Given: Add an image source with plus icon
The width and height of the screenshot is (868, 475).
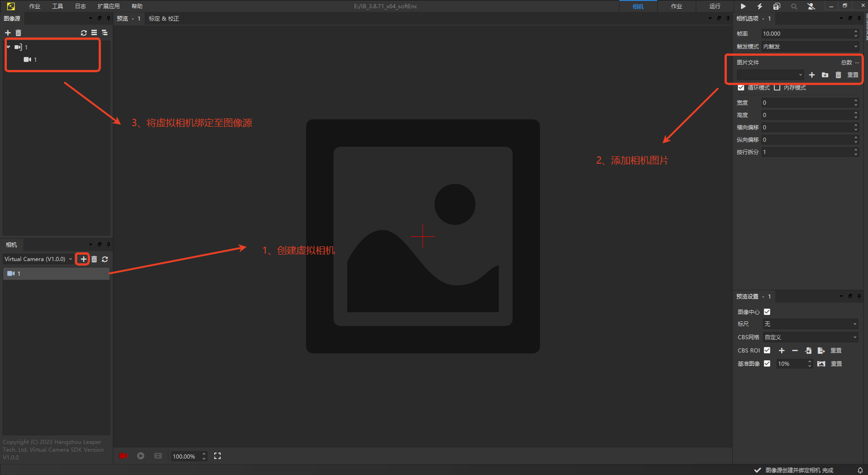Looking at the screenshot, I should point(8,33).
